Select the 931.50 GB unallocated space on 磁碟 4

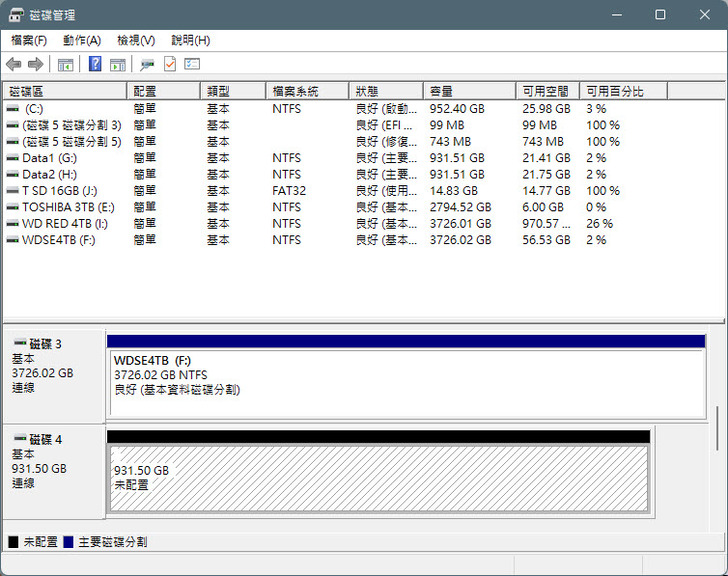[378, 480]
